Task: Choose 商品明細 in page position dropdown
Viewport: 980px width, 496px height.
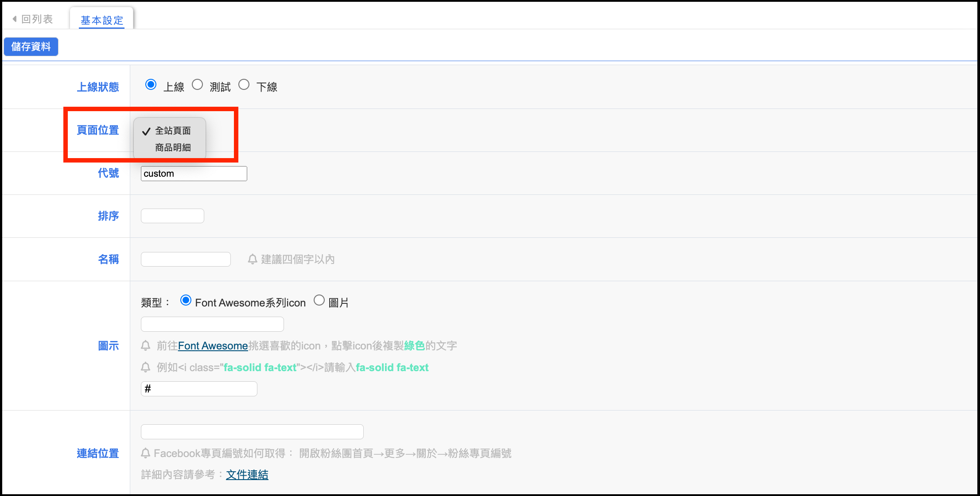Action: (x=173, y=147)
